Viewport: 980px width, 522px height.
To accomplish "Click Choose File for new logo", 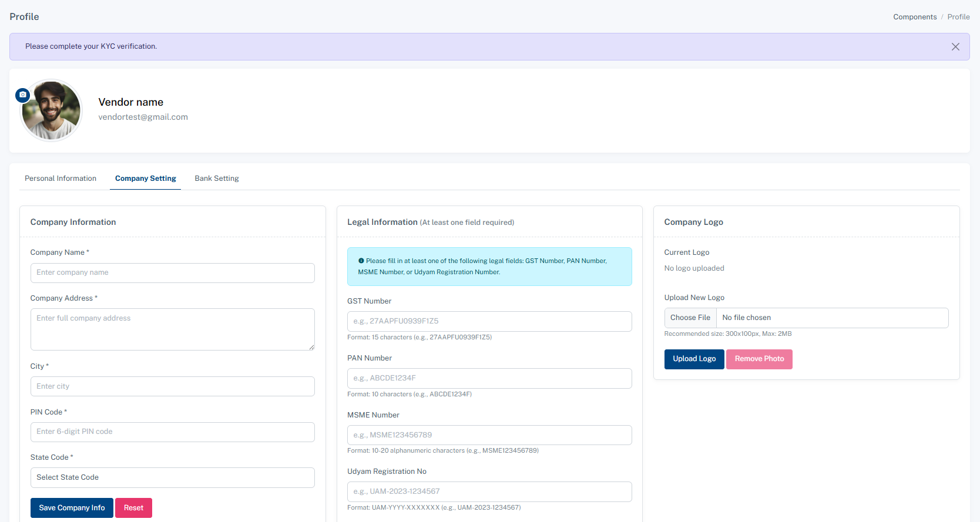I will click(x=690, y=318).
